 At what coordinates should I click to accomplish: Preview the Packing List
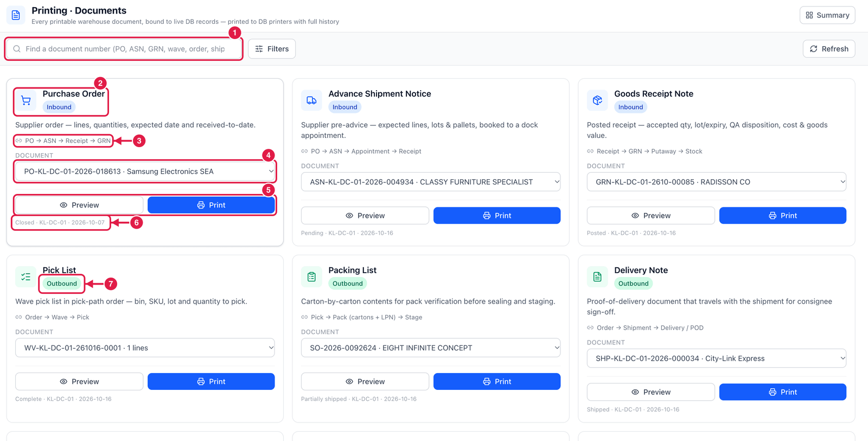pyautogui.click(x=365, y=382)
